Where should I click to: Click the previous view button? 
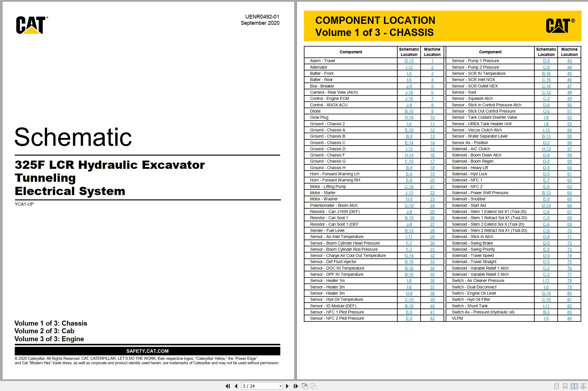coord(305,386)
